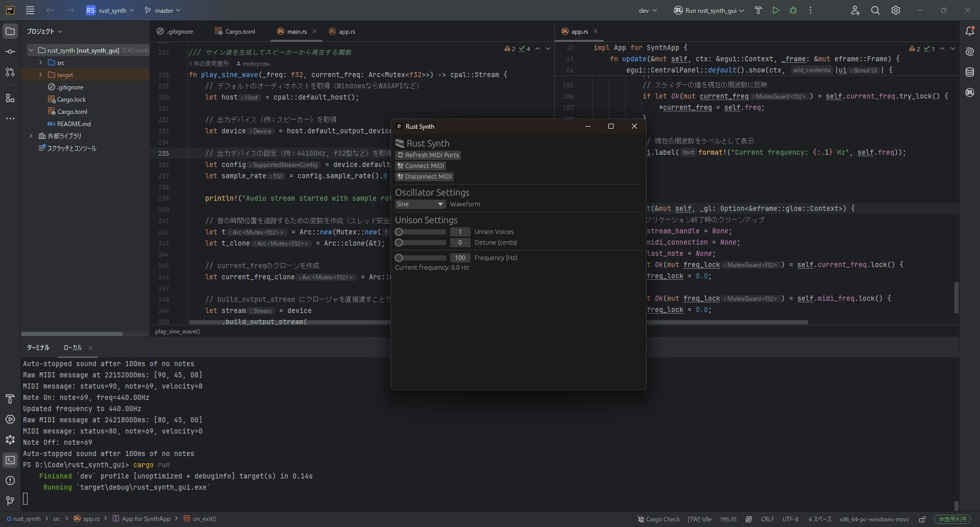Click Refresh MIDI Ports button

(x=428, y=155)
